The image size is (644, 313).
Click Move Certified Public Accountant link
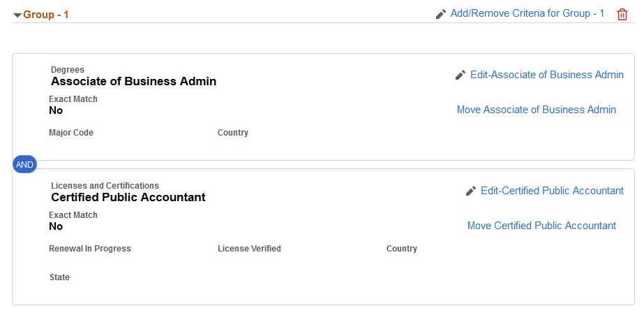click(x=541, y=226)
